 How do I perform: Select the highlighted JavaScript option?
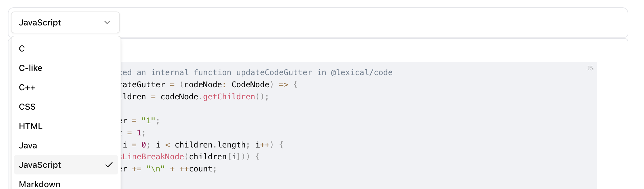(x=40, y=165)
